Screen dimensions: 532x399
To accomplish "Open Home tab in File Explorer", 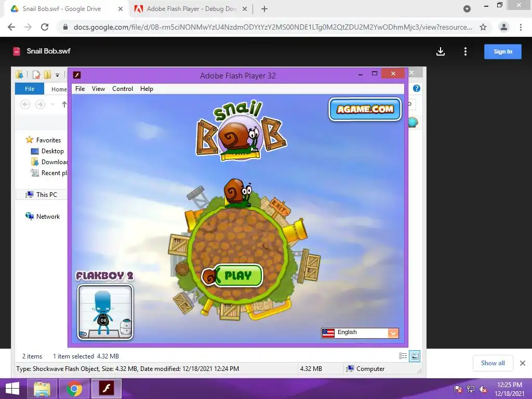I will click(59, 89).
